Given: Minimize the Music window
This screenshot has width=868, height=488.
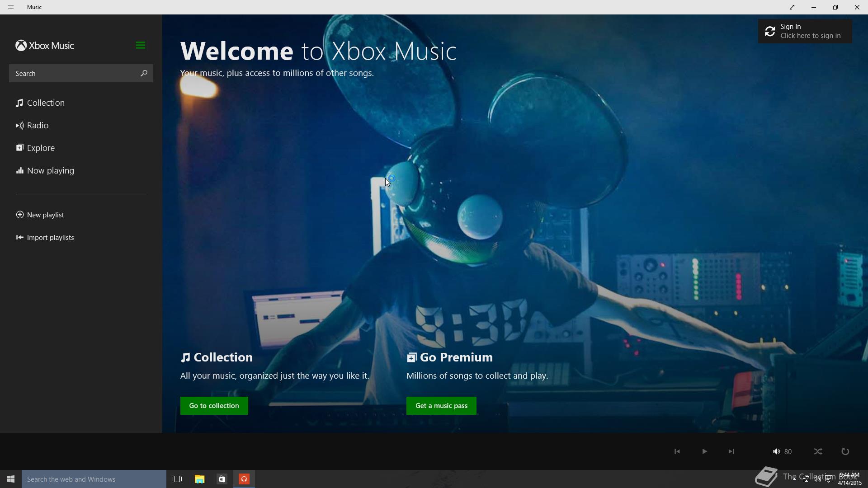Looking at the screenshot, I should [814, 7].
